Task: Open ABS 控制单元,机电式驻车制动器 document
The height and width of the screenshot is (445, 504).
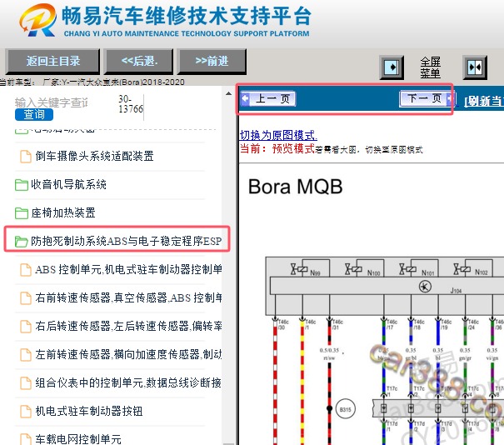Action: pos(128,269)
